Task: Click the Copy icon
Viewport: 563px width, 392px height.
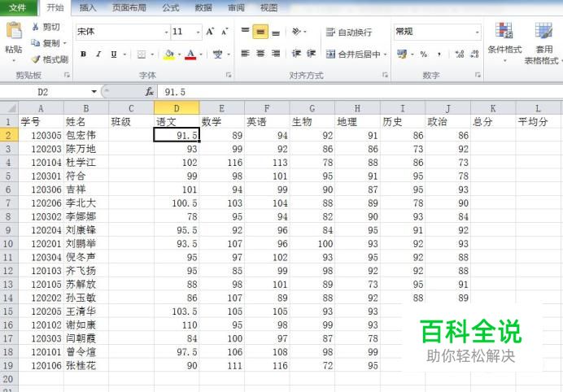Action: point(36,43)
